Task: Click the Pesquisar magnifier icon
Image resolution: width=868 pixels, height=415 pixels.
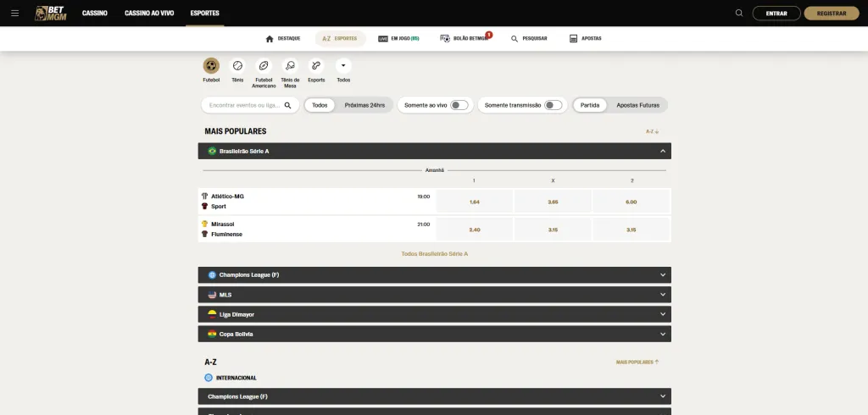Action: (x=515, y=39)
